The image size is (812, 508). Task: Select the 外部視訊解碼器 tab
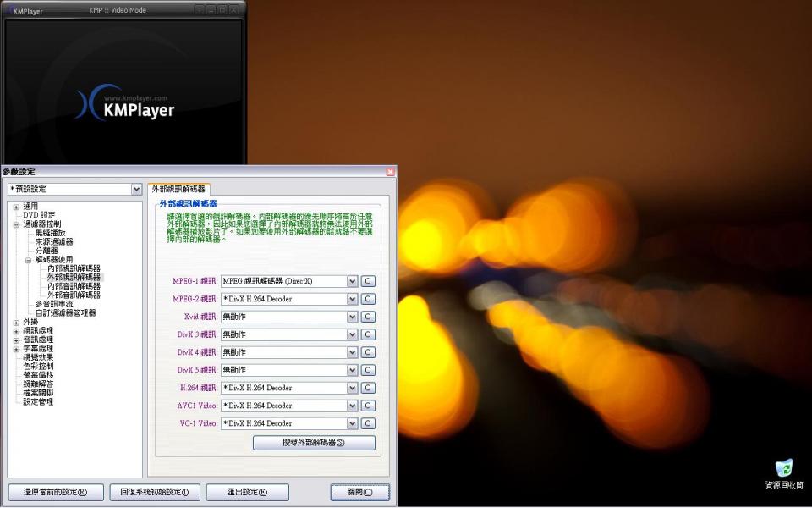[x=178, y=190]
